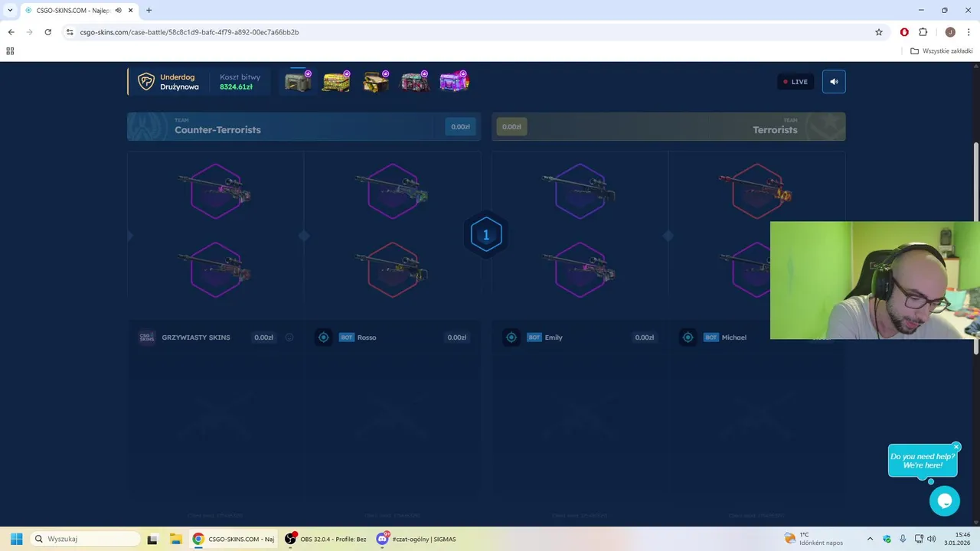Click the 0.00zł value in Emily's column

point(645,337)
